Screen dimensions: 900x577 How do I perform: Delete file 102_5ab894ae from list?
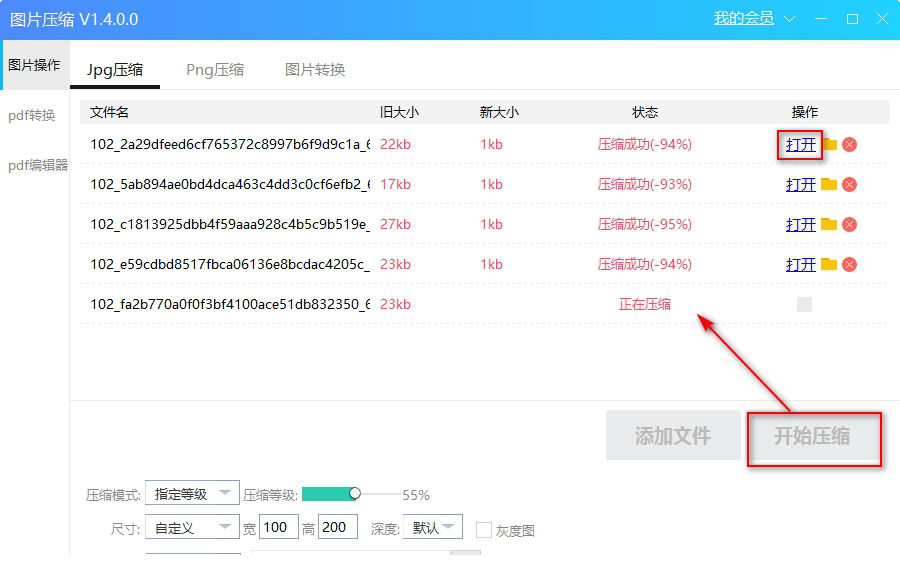(849, 184)
